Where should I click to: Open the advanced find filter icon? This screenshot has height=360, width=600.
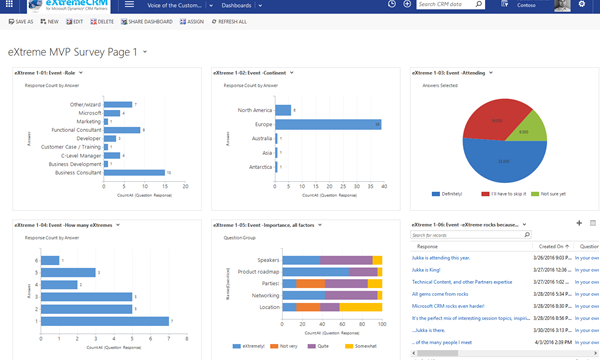pyautogui.click(x=505, y=4)
